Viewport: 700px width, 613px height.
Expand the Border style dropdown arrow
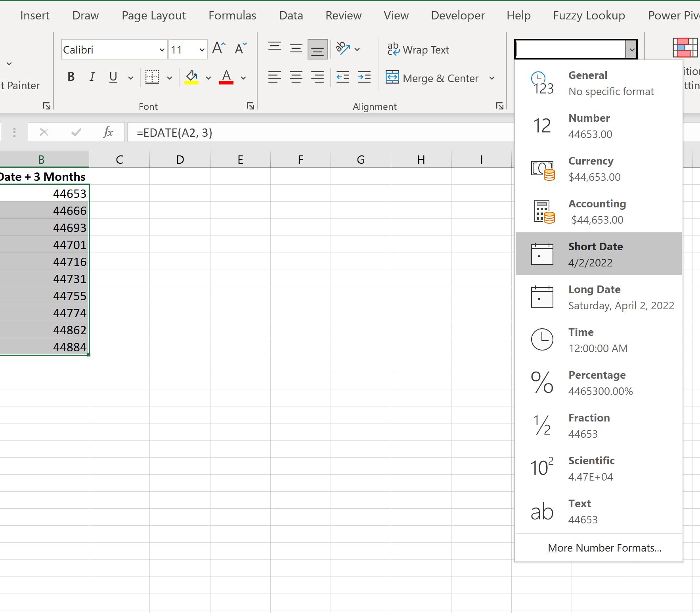pyautogui.click(x=170, y=77)
